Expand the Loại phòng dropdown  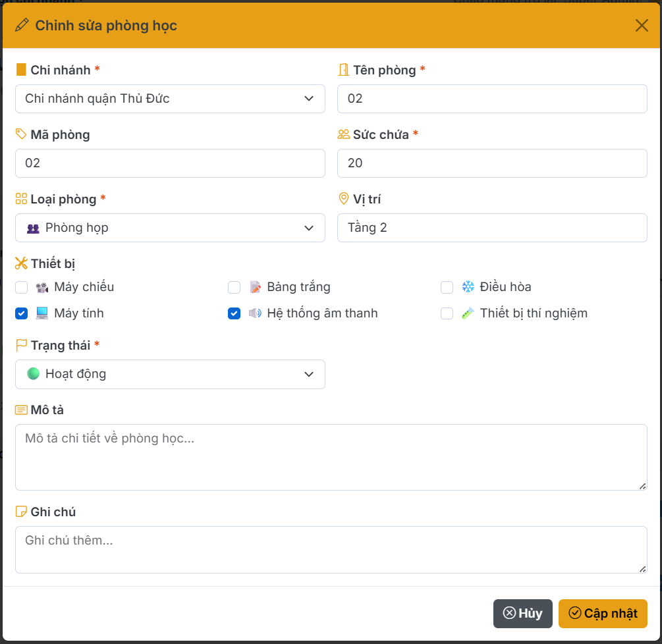pyautogui.click(x=170, y=228)
